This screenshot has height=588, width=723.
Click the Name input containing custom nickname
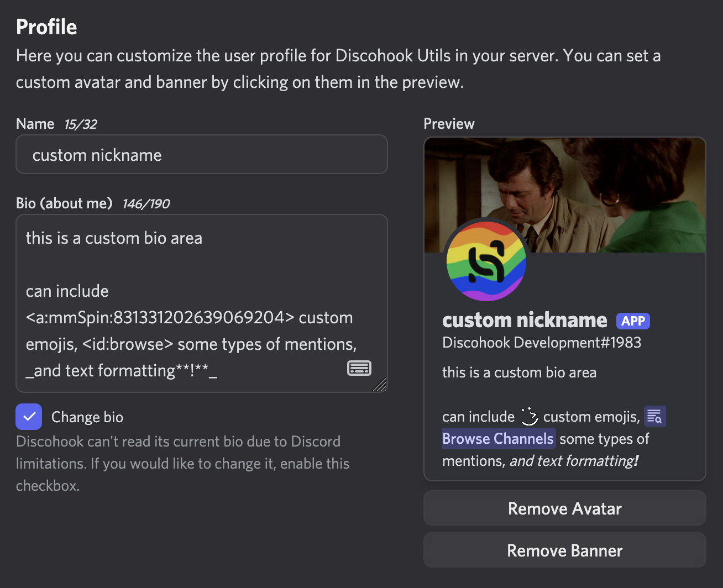(x=202, y=154)
